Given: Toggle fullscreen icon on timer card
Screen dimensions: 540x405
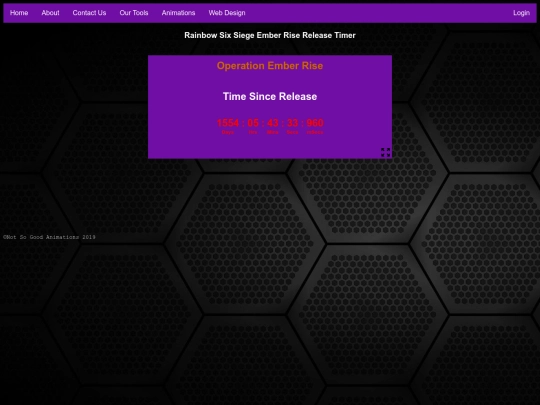Looking at the screenshot, I should (x=385, y=152).
